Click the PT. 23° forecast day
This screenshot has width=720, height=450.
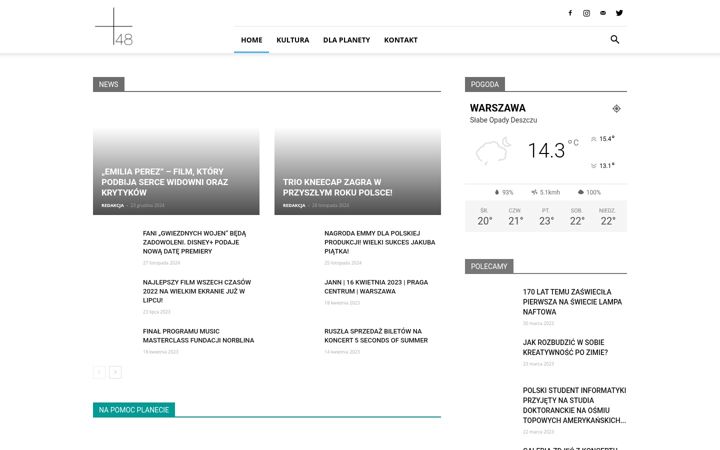pos(546,216)
